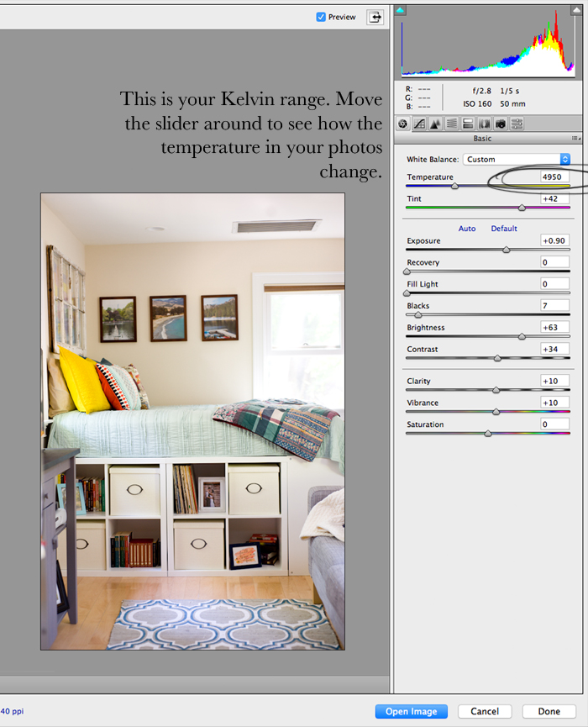
Task: Click the Saturation label
Action: [x=425, y=424]
